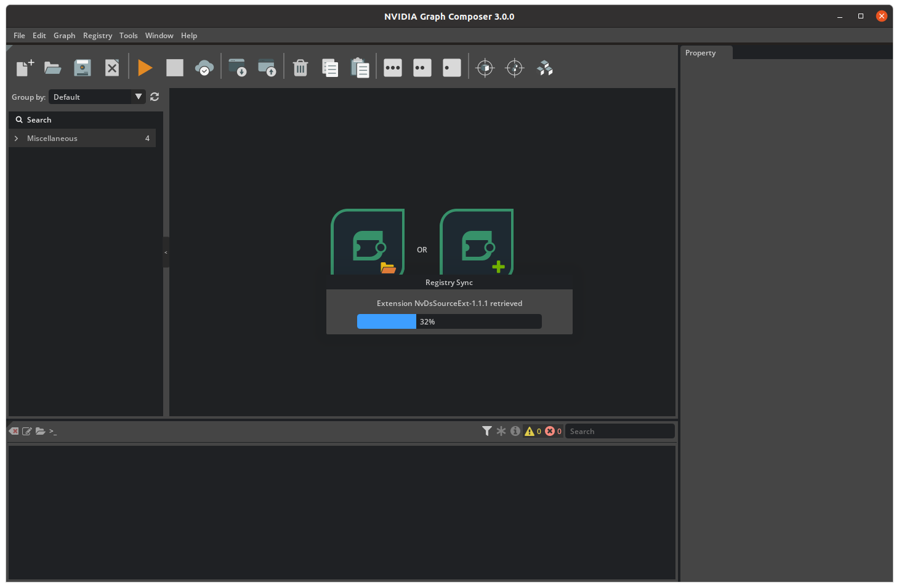Toggle error messages filter showing 0

point(553,431)
